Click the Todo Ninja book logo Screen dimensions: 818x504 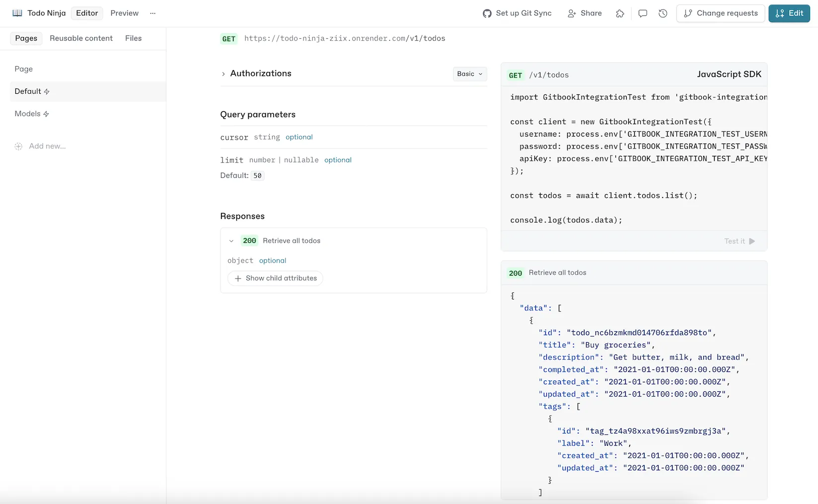click(17, 13)
